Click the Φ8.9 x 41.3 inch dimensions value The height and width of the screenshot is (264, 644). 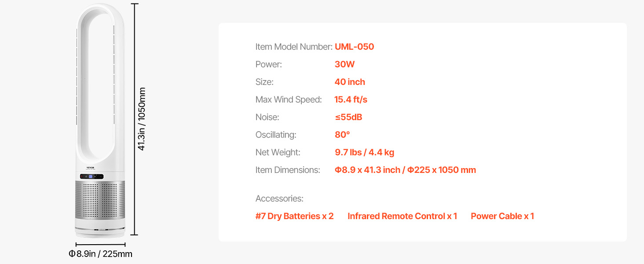click(x=367, y=170)
